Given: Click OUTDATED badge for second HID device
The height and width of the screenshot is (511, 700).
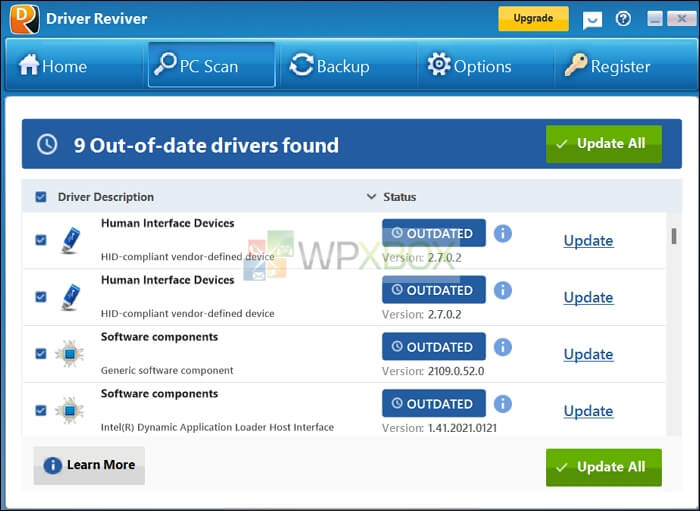Looking at the screenshot, I should 434,290.
